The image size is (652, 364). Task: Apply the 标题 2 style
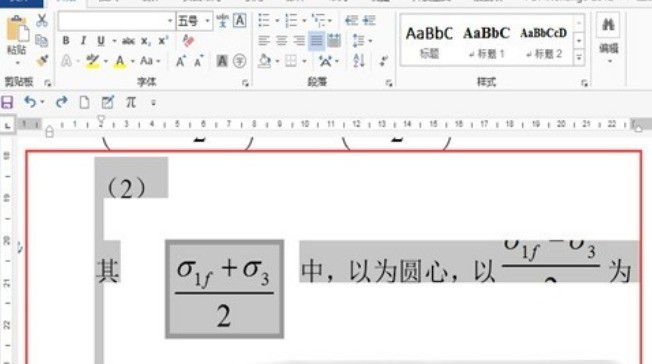pos(543,42)
